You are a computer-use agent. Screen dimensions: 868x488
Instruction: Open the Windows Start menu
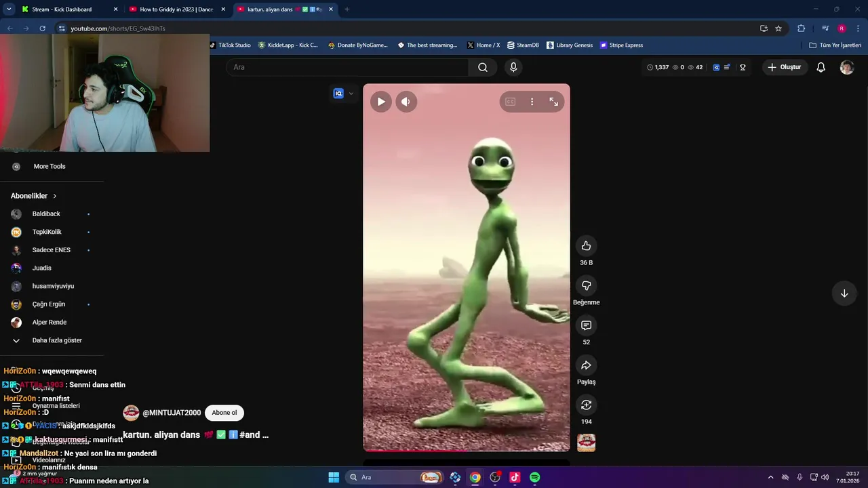pos(334,477)
